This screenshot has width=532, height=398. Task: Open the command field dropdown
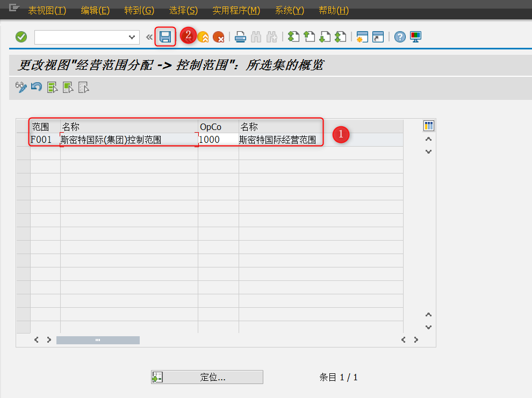click(131, 37)
